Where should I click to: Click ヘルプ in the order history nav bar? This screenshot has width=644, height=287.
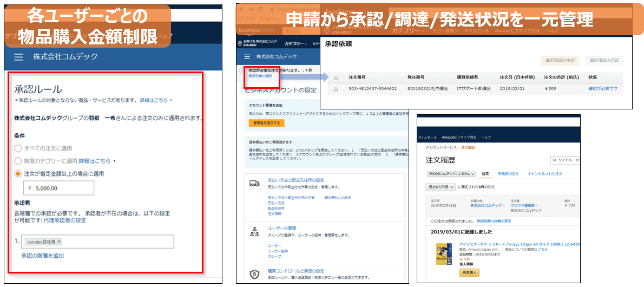[x=485, y=138]
